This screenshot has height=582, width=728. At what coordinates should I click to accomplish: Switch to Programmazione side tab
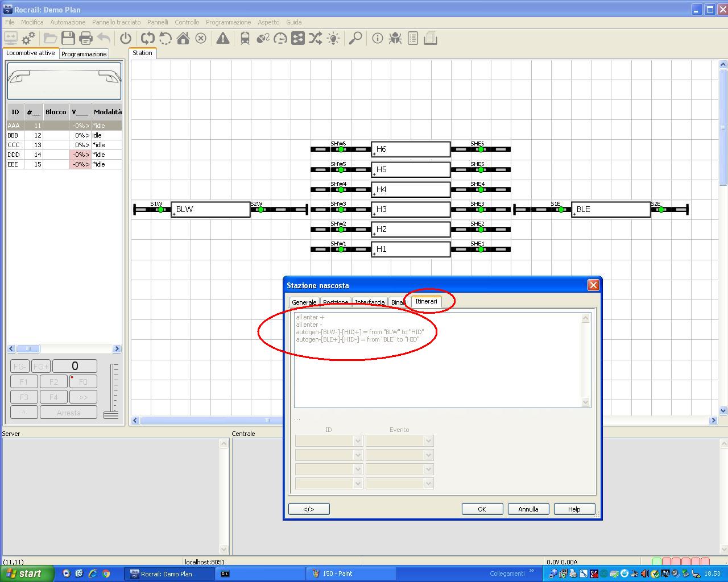pos(84,54)
